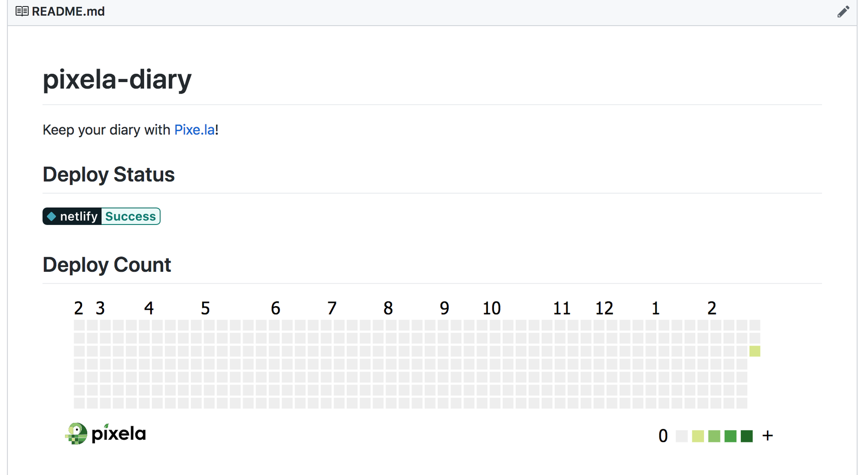
Task: Click month label 10 on graph
Action: click(x=491, y=308)
